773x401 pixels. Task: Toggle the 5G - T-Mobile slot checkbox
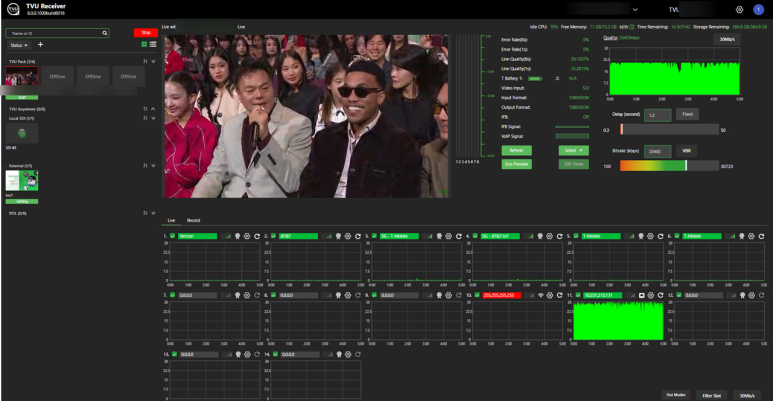click(374, 236)
